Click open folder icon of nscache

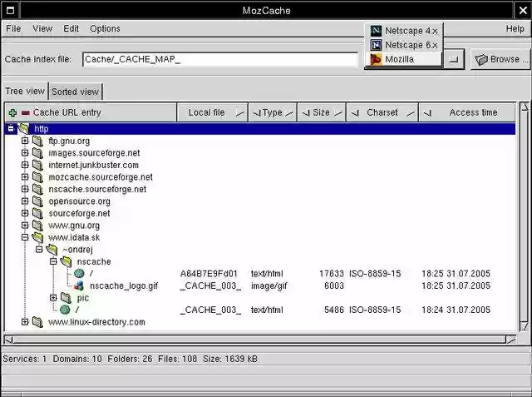(66, 261)
